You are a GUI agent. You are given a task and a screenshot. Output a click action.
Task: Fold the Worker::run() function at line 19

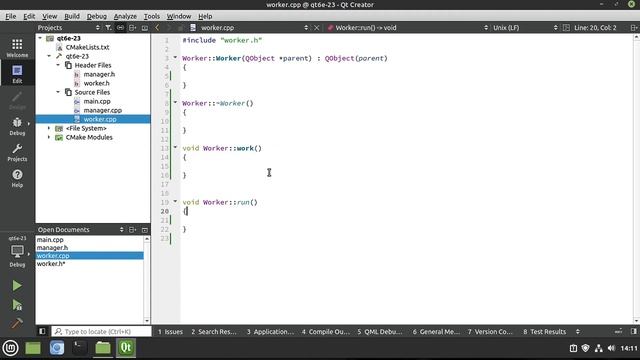pos(175,201)
